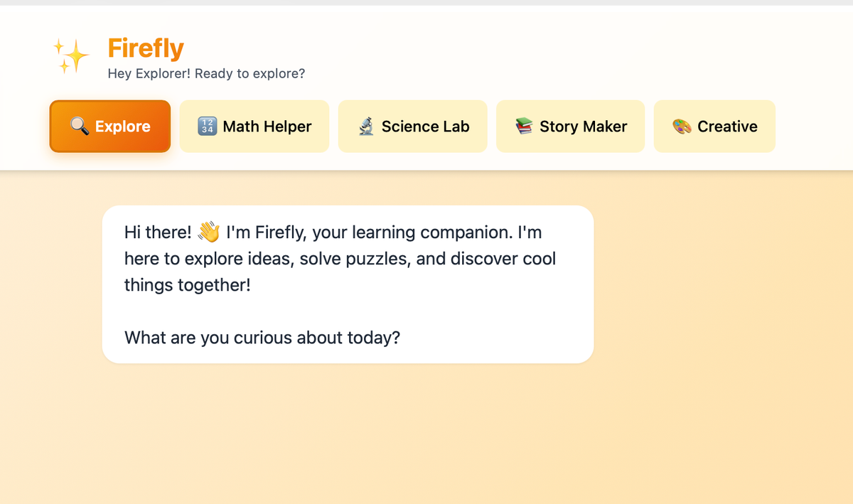Image resolution: width=853 pixels, height=504 pixels.
Task: Click "What are you curious about today?" text
Action: [x=262, y=337]
